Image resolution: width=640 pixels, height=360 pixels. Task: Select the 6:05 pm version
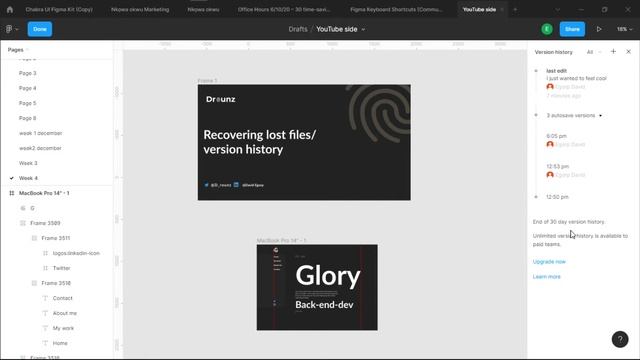pyautogui.click(x=556, y=136)
